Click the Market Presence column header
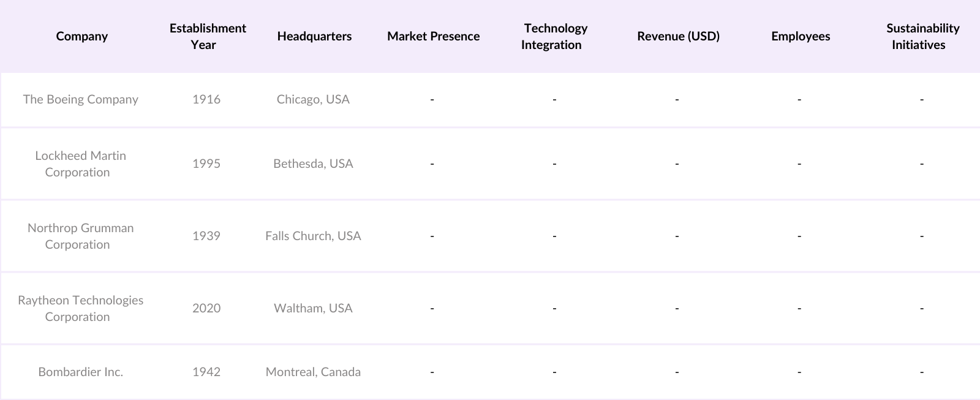This screenshot has height=400, width=980. [433, 36]
